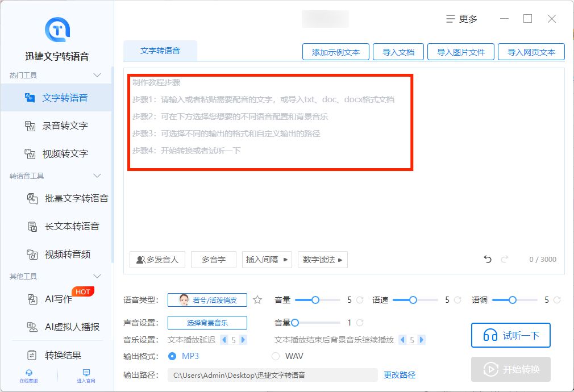Click 导入文档 button
This screenshot has height=392, width=574.
(x=398, y=52)
